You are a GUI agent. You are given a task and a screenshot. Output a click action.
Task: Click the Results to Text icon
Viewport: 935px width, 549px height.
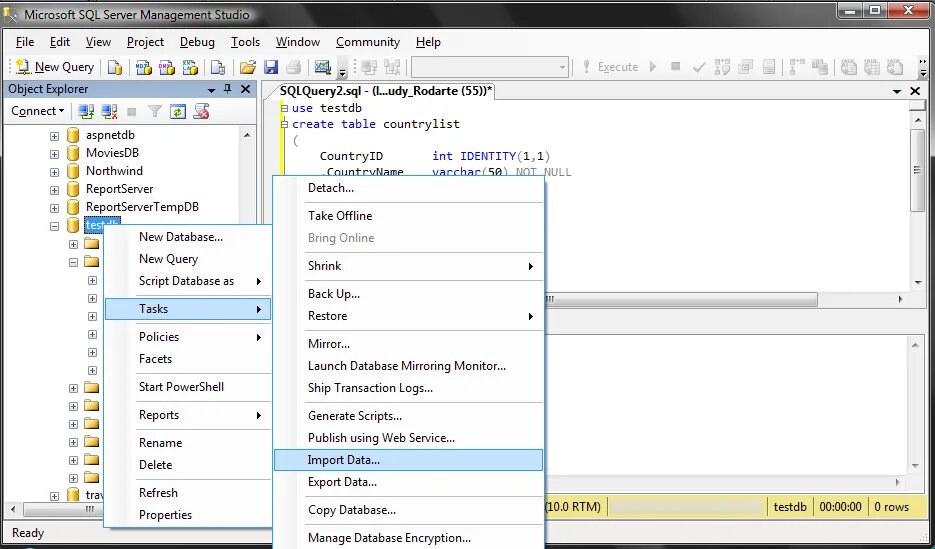(850, 67)
